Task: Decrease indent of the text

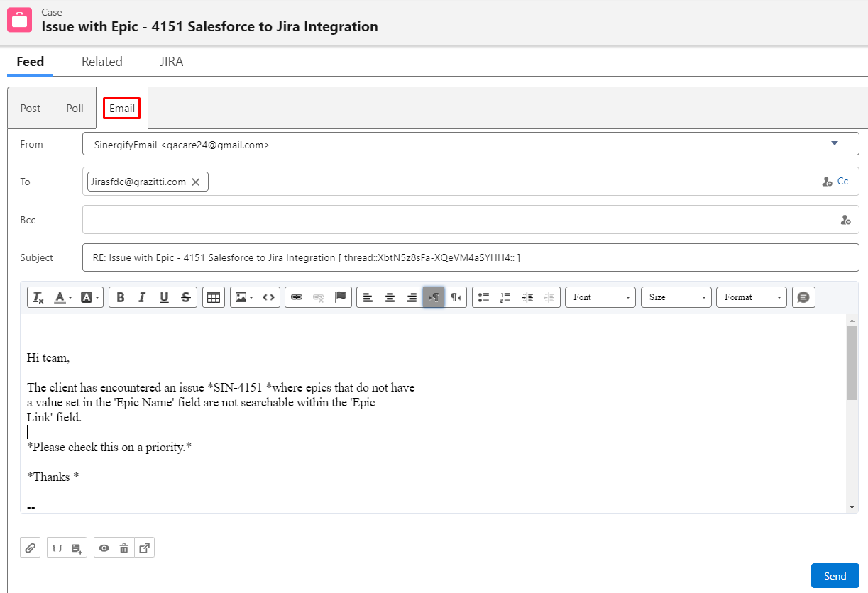Action: (x=549, y=297)
